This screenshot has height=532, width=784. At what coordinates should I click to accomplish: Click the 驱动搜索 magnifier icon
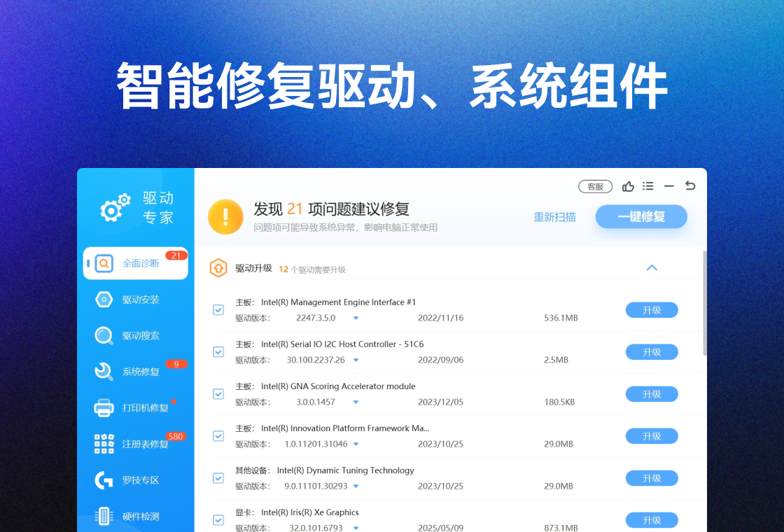[x=104, y=336]
